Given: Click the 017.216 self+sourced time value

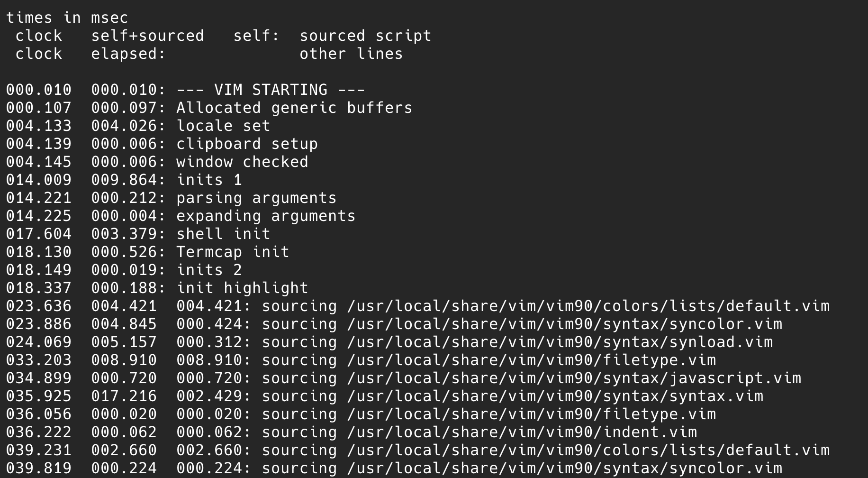Looking at the screenshot, I should pyautogui.click(x=124, y=396).
